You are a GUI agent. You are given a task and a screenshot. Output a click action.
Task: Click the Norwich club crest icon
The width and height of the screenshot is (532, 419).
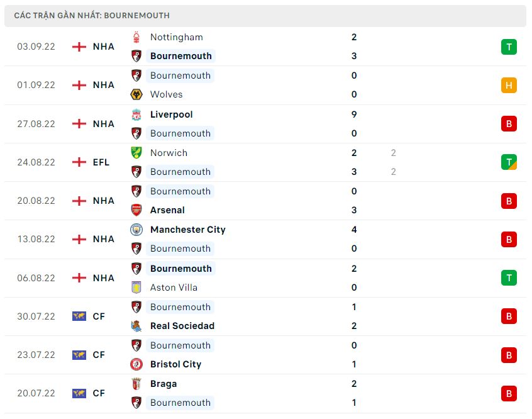136,153
